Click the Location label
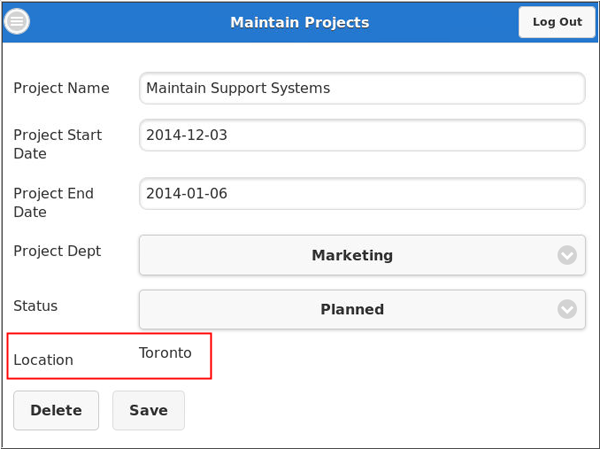This screenshot has height=449, width=600. click(x=43, y=360)
